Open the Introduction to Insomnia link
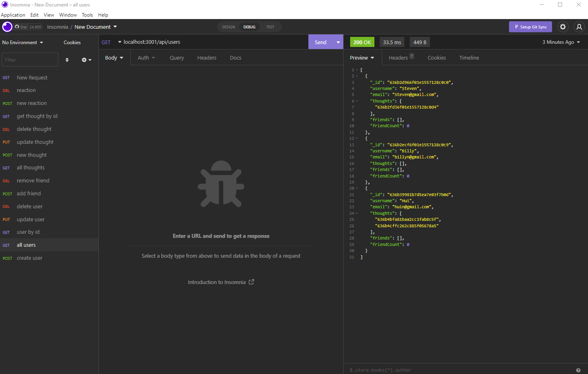 pos(221,282)
